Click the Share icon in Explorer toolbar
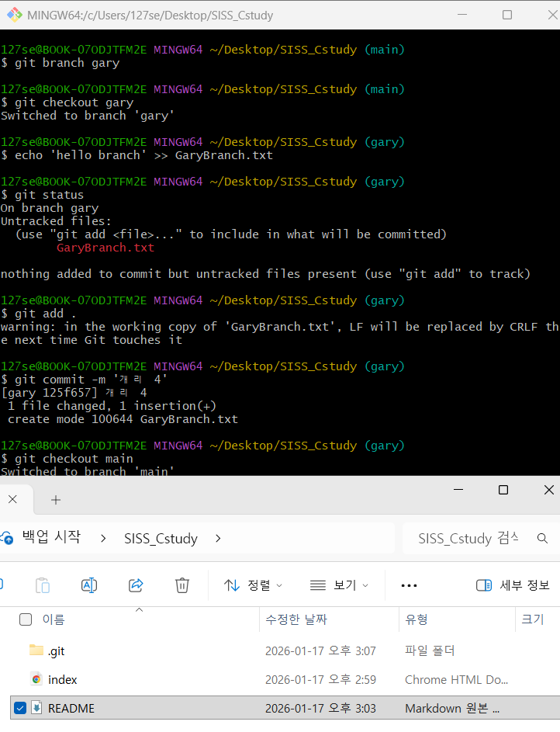 136,585
